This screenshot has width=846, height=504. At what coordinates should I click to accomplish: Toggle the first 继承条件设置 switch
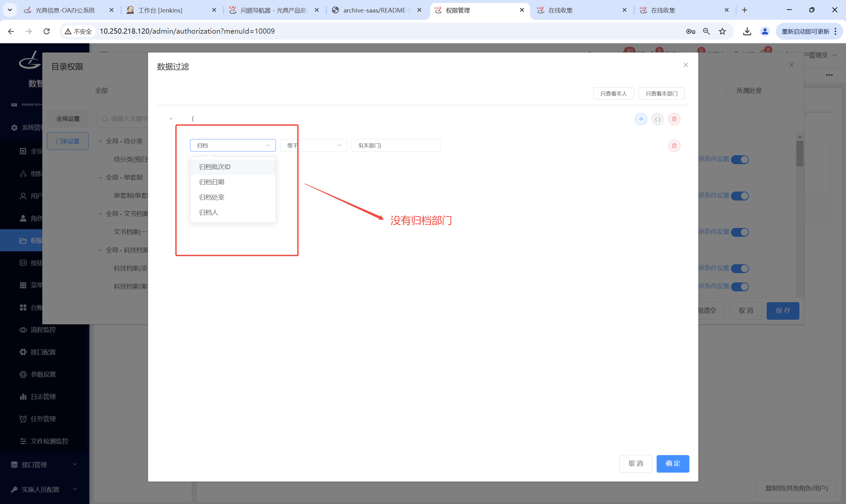740,160
